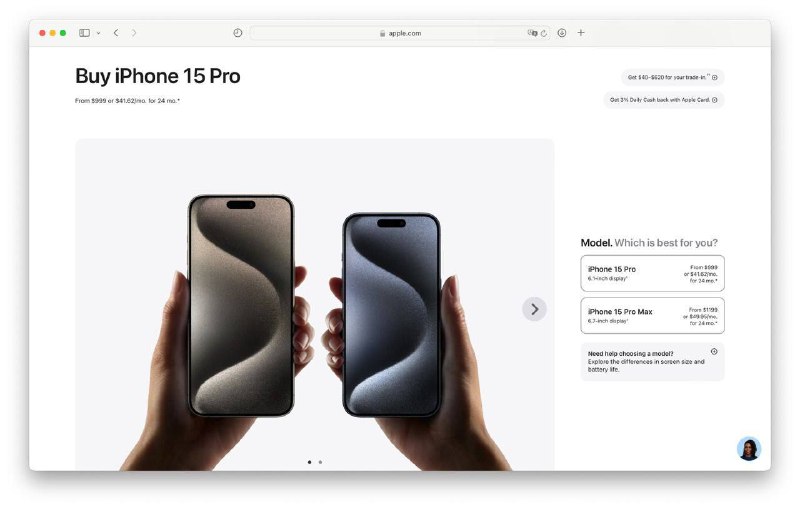The image size is (800, 509).
Task: Click the apple.com address bar
Action: (x=400, y=33)
